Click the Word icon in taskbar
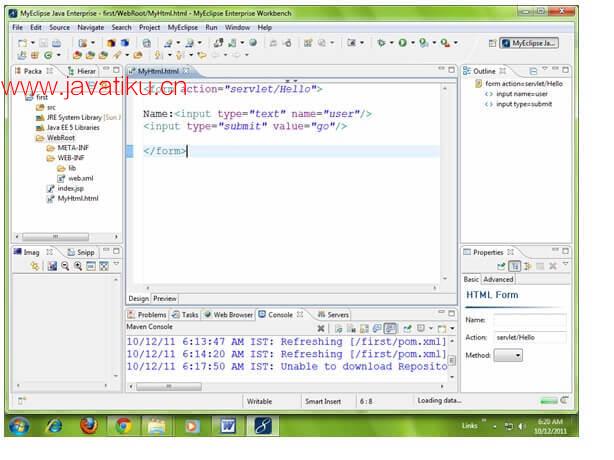614x460 pixels. [x=228, y=426]
